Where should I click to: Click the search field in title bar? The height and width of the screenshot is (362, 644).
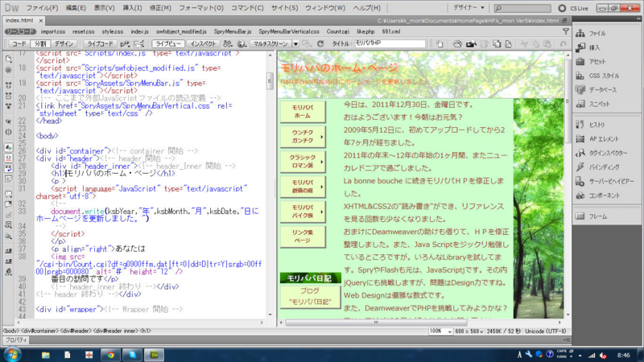(x=522, y=8)
